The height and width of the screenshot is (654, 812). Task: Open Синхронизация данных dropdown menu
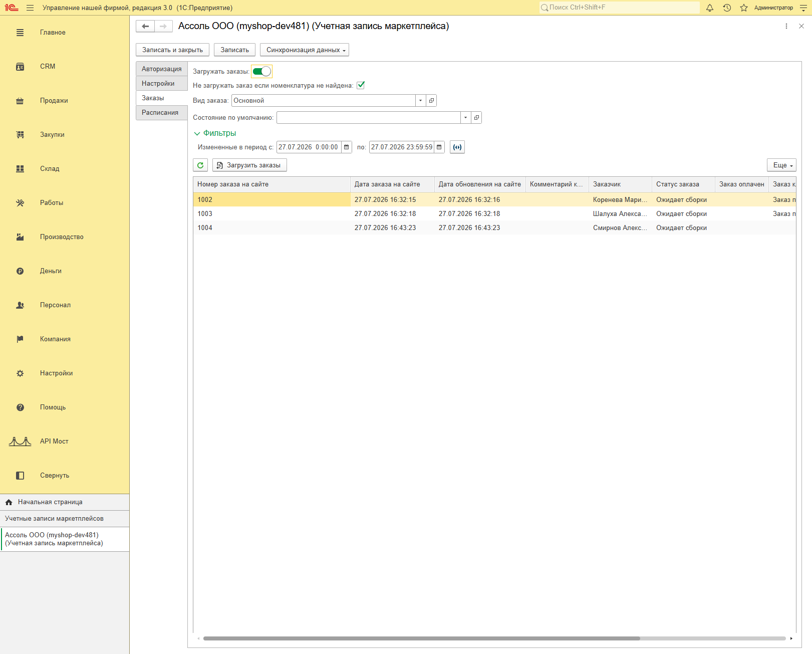coord(305,50)
